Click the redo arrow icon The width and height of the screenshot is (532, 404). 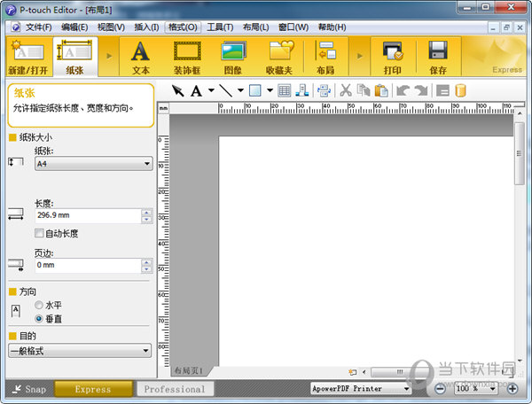(421, 90)
